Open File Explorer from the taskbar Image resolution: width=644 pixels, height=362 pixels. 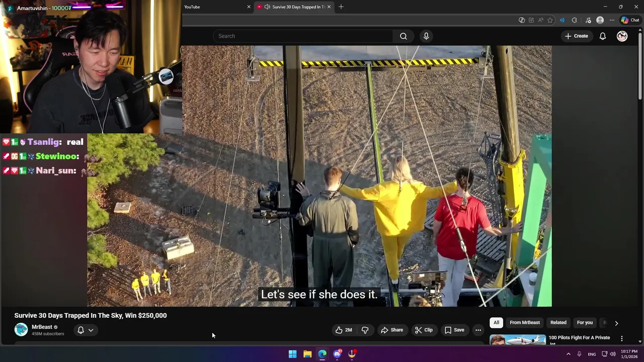pyautogui.click(x=307, y=354)
